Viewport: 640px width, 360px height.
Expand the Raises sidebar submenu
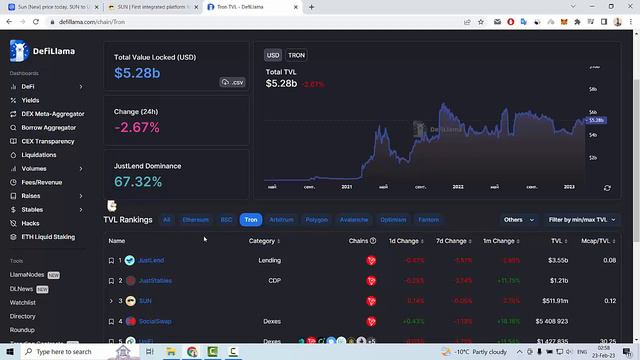pos(81,196)
